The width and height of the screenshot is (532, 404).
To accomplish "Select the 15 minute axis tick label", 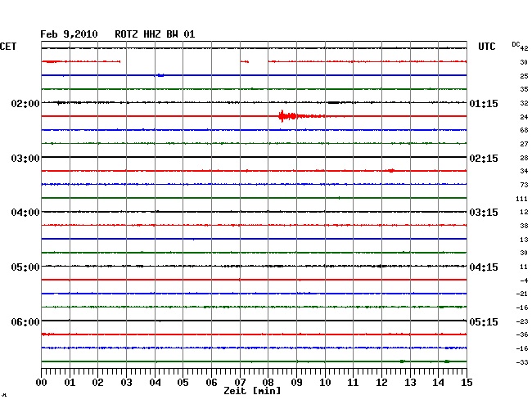I will click(x=467, y=383).
